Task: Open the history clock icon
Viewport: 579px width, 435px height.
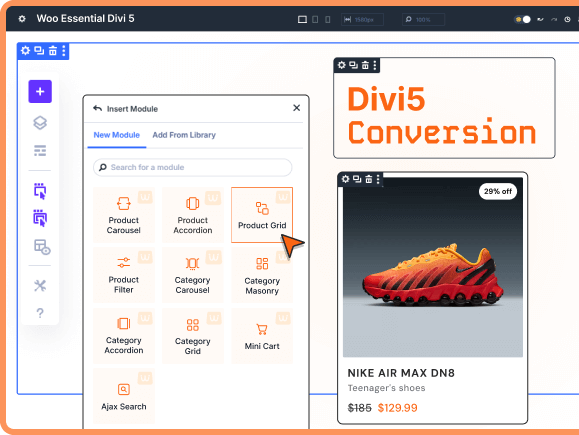Action: click(x=568, y=19)
